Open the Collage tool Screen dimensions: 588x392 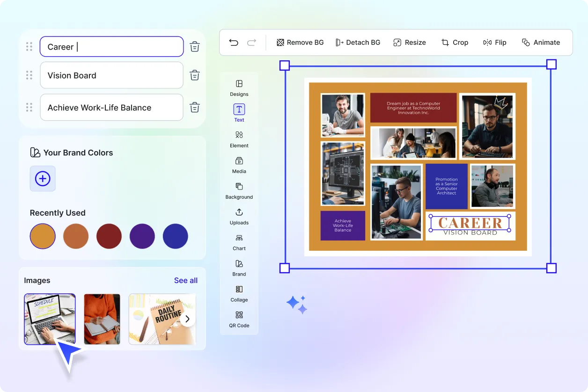pos(239,293)
